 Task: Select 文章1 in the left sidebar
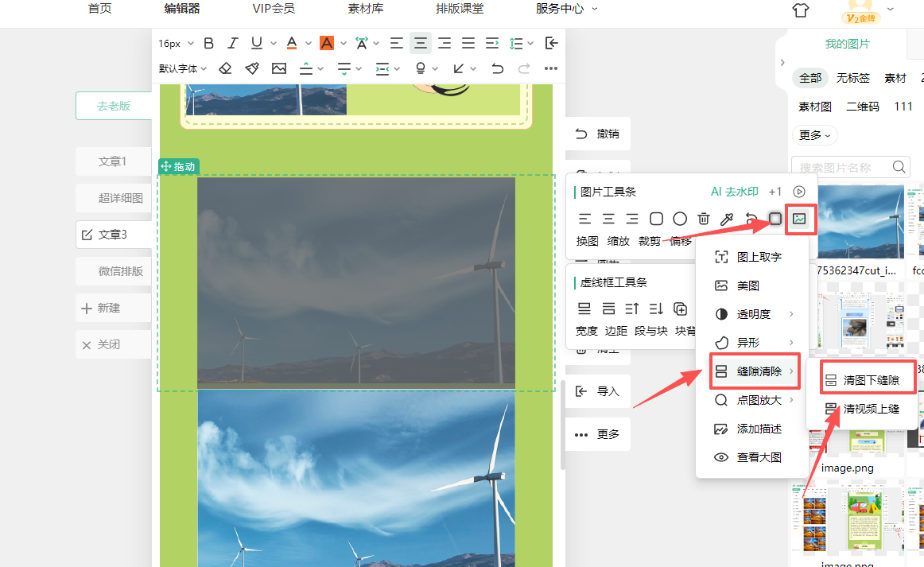point(113,161)
